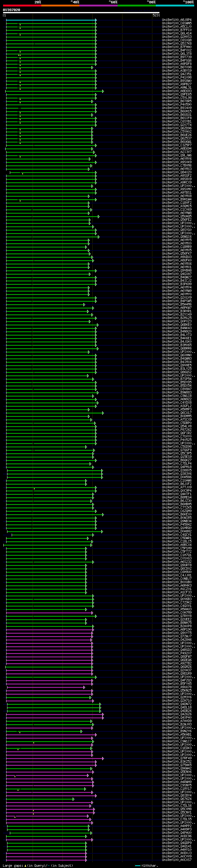The height and width of the screenshot is (868, 197).
Task: Open hit UniRef100_D0A586
Action: click(x=177, y=477)
